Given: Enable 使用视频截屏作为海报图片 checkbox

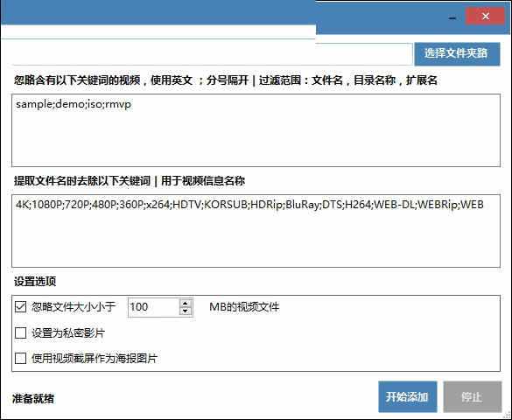Looking at the screenshot, I should pyautogui.click(x=21, y=359).
